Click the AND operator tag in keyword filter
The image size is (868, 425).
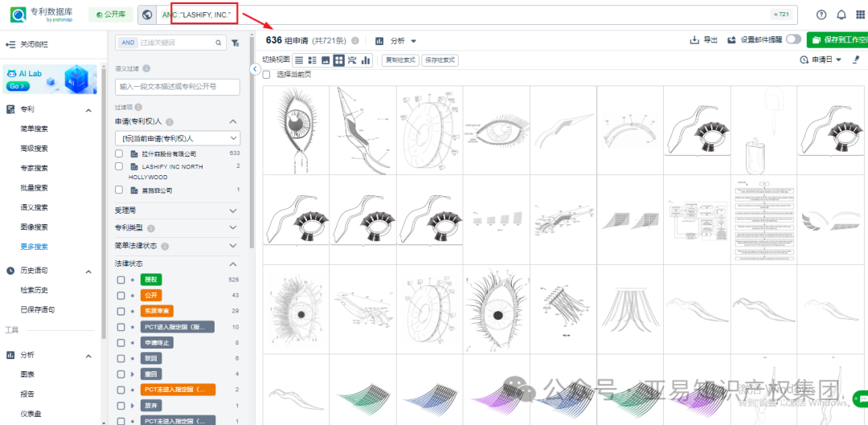pyautogui.click(x=127, y=43)
